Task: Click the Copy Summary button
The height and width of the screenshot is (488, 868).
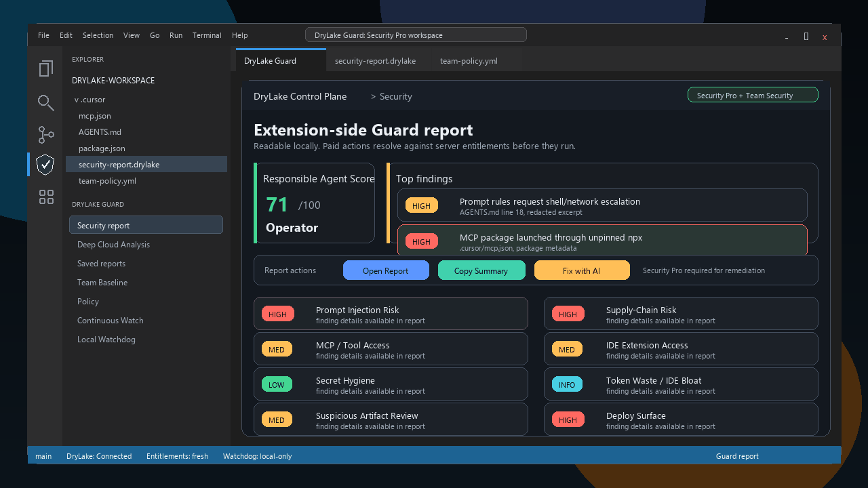Action: (481, 270)
